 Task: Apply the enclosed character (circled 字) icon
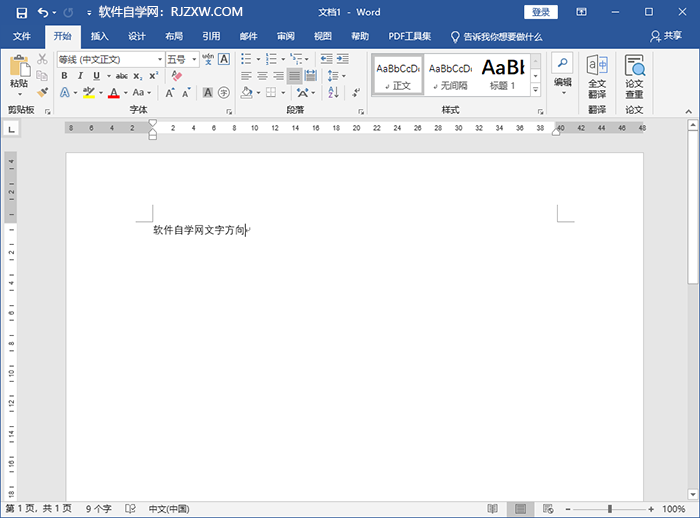click(x=224, y=93)
